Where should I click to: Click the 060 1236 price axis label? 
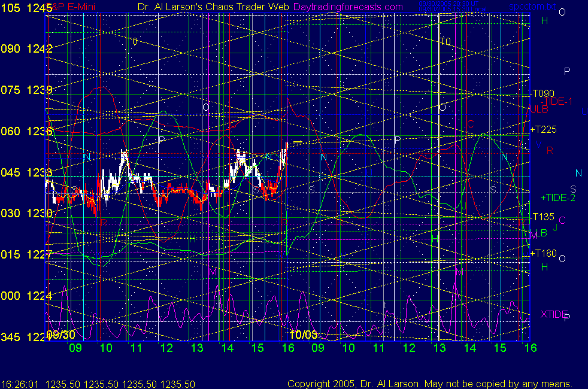tap(26, 131)
